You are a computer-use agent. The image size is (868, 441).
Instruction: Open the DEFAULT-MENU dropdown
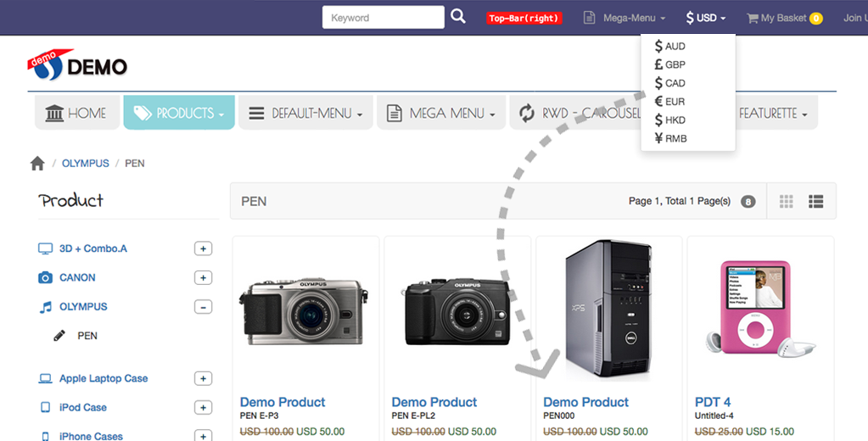point(305,112)
